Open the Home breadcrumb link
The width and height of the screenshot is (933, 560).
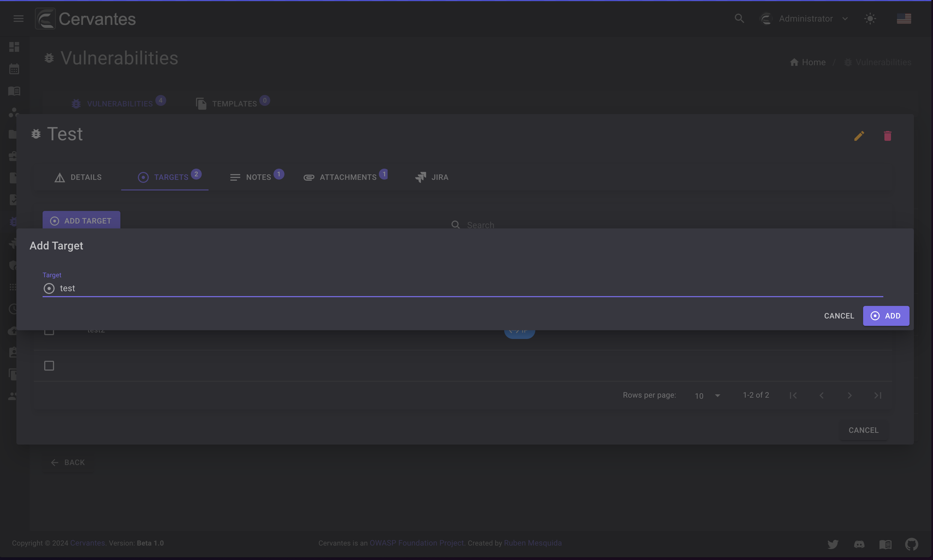click(808, 62)
